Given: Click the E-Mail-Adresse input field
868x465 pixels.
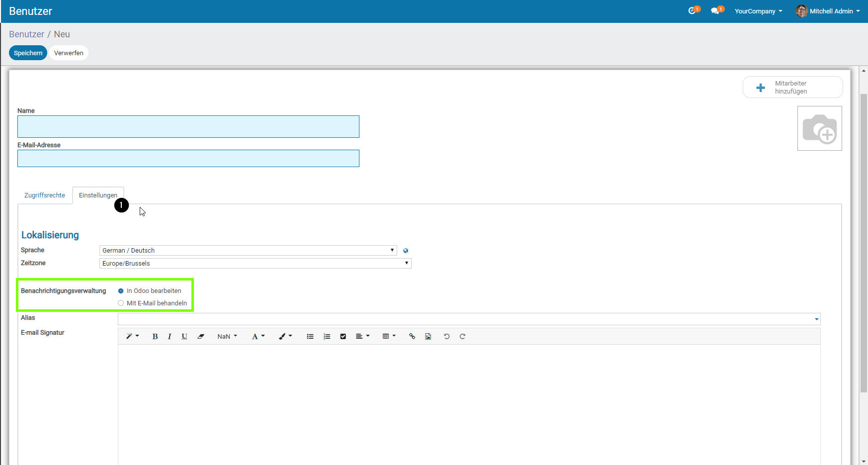Looking at the screenshot, I should click(188, 159).
